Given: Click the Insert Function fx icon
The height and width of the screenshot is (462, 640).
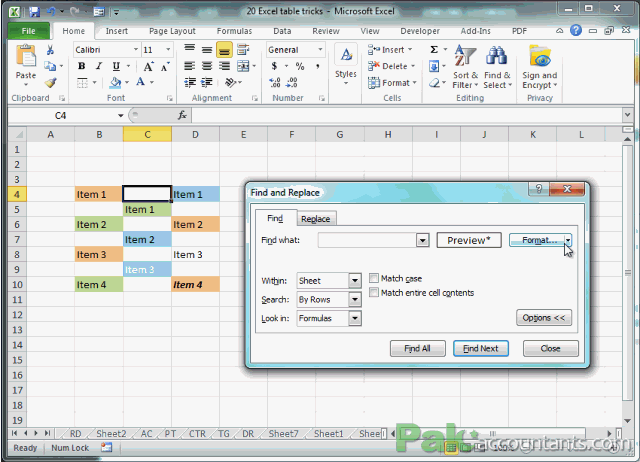Looking at the screenshot, I should [x=182, y=116].
